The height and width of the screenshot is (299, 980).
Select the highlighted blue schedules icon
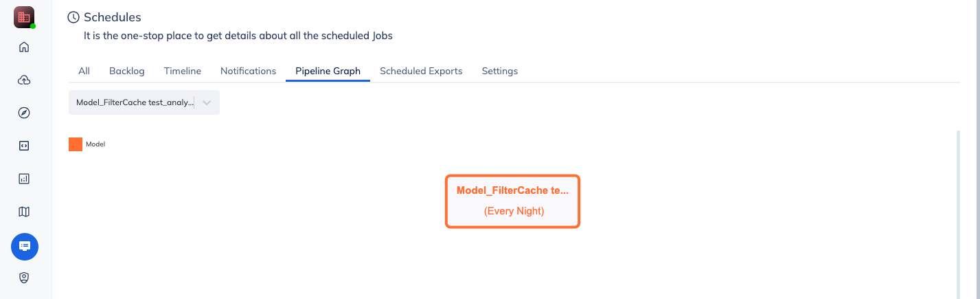[25, 246]
